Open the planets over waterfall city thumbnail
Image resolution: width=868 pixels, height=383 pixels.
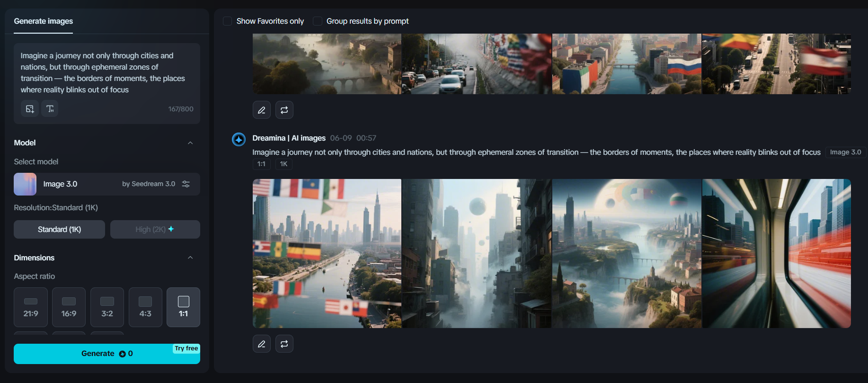coord(627,253)
